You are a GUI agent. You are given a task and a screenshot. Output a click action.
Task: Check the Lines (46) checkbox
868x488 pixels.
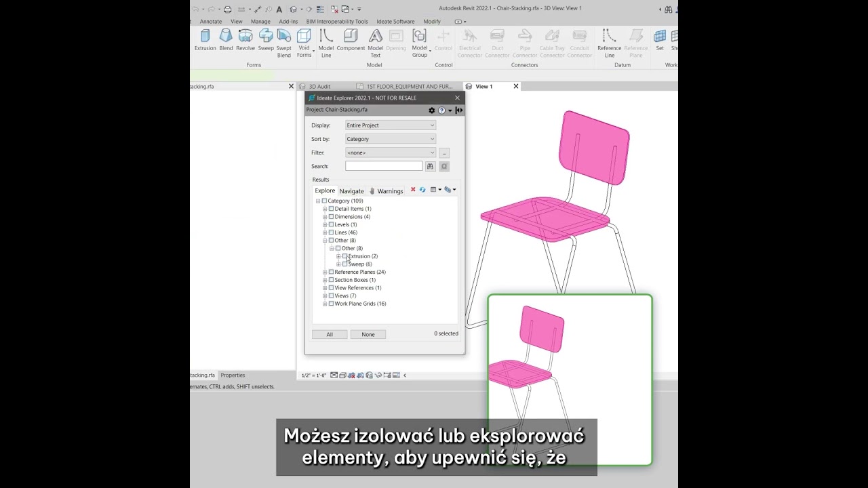coord(331,232)
